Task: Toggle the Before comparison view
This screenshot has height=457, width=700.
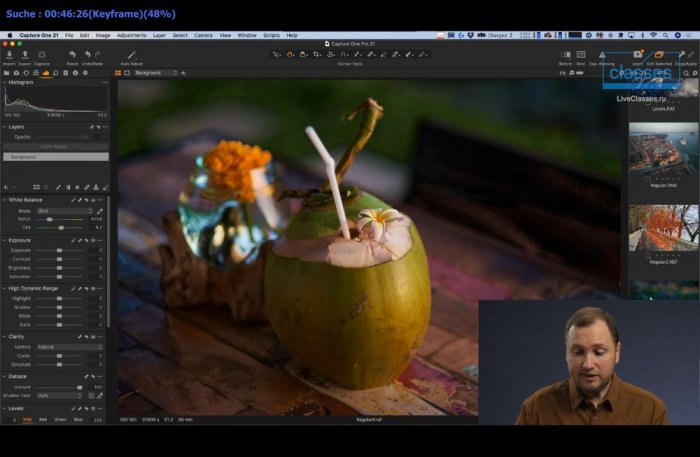Action: 565,55
